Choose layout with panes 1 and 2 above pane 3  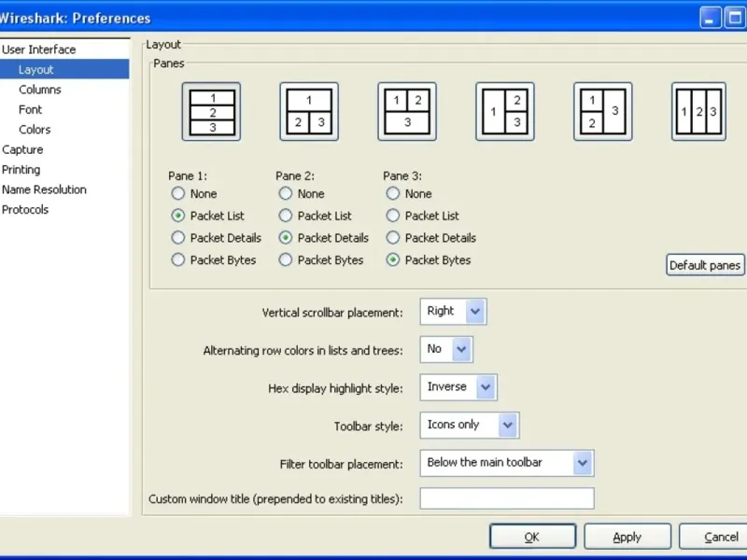coord(407,112)
